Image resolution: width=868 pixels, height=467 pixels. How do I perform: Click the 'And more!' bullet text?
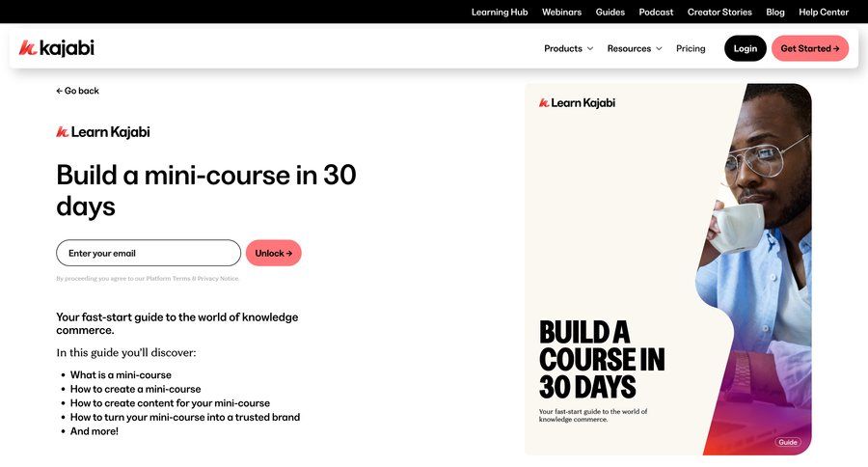(95, 431)
